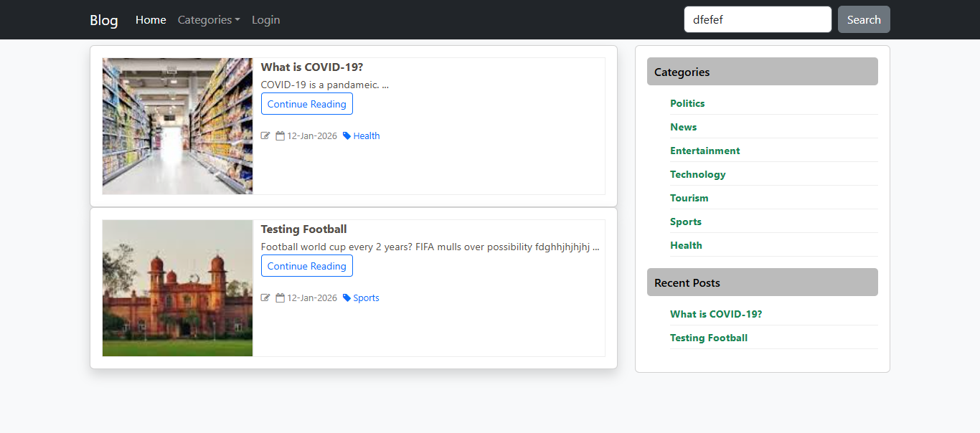This screenshot has height=433, width=980.
Task: Continue Reading the COVID-19 post
Action: tap(306, 104)
